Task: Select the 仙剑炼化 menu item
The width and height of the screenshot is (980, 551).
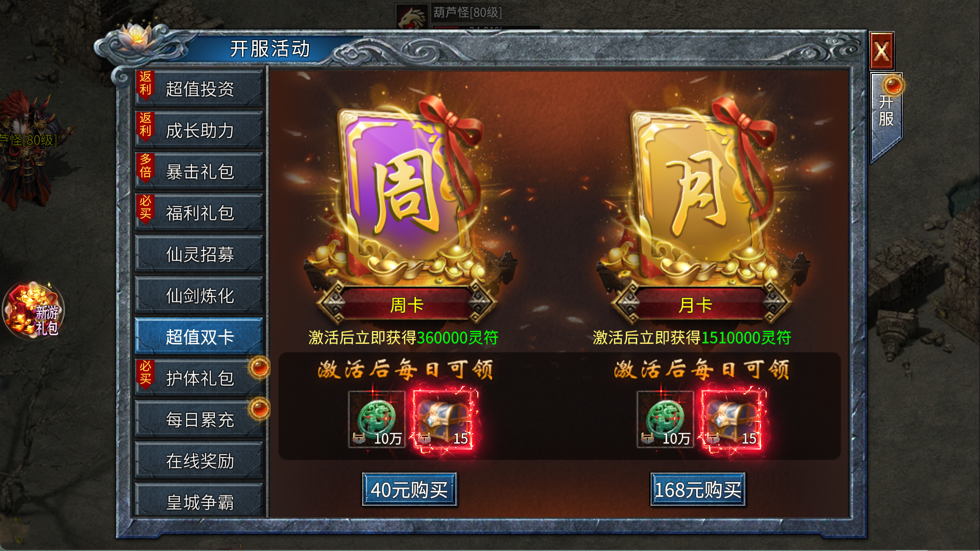Action: [199, 295]
